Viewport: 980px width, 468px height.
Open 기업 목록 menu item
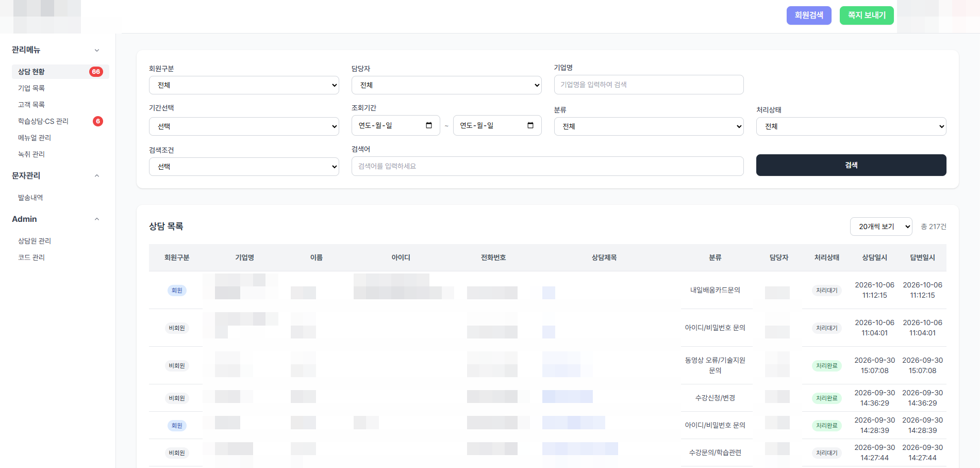pos(31,88)
